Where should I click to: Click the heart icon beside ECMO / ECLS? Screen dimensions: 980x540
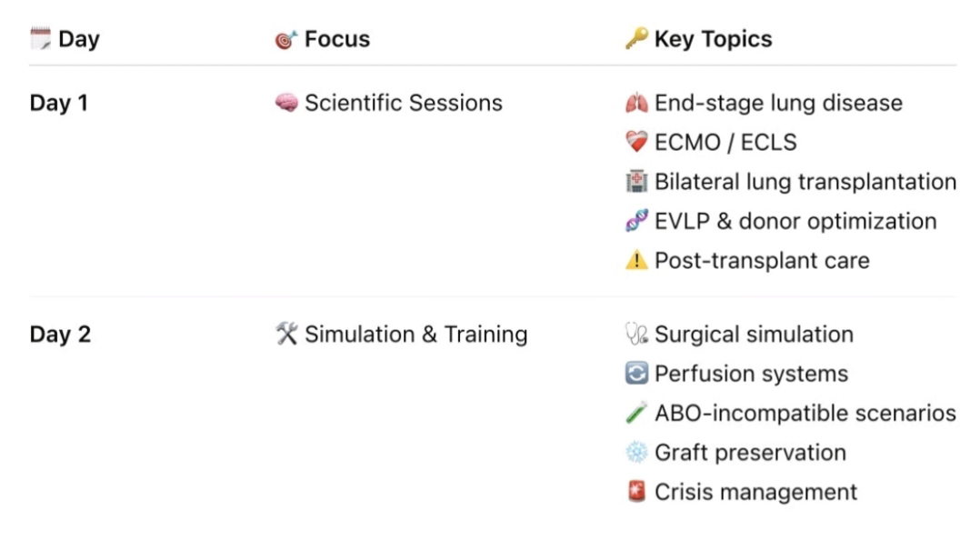[x=636, y=142]
